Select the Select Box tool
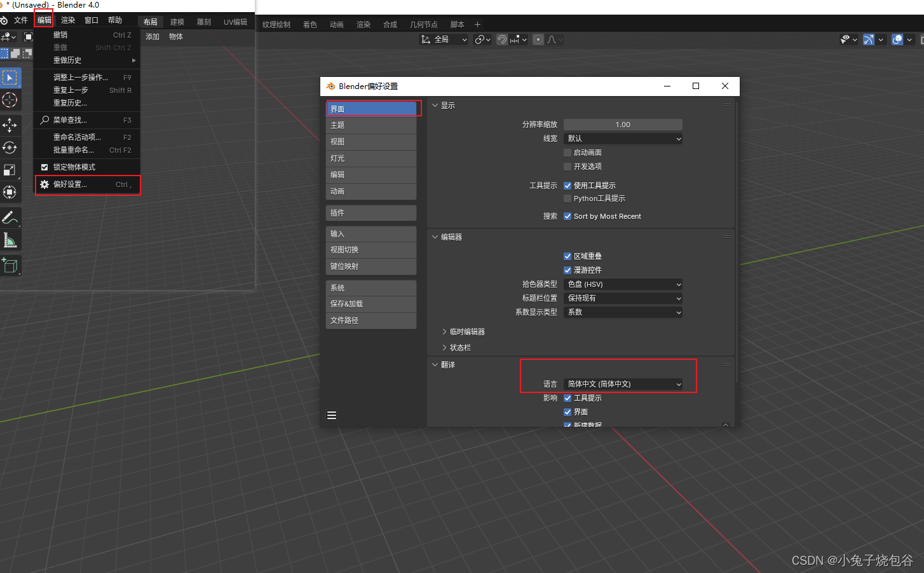Screen dimensions: 924x573 pyautogui.click(x=10, y=78)
